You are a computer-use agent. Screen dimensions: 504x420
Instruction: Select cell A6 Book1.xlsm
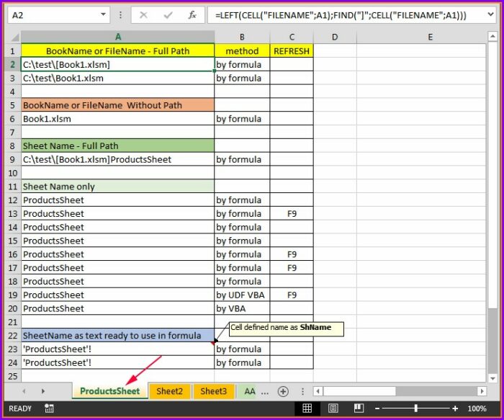pos(117,119)
